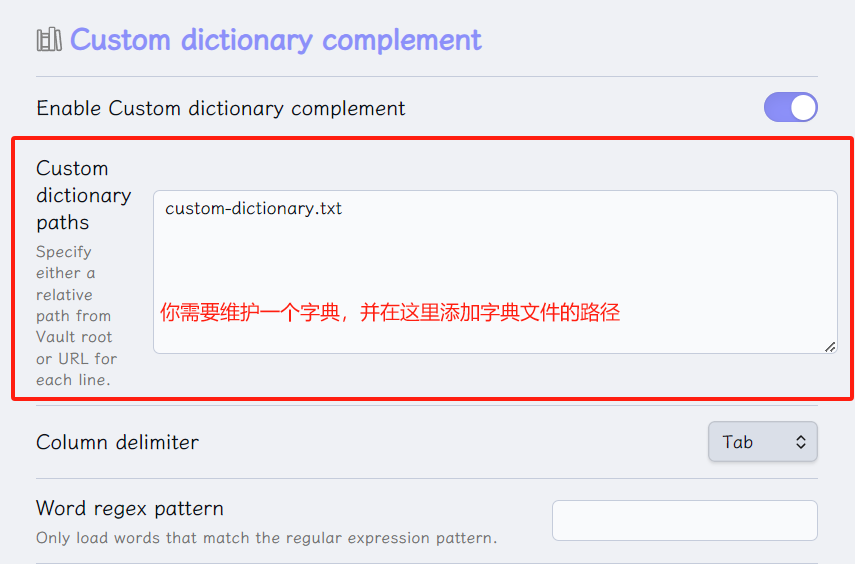Focus the Word regex pattern input field
This screenshot has width=855, height=564.
684,520
